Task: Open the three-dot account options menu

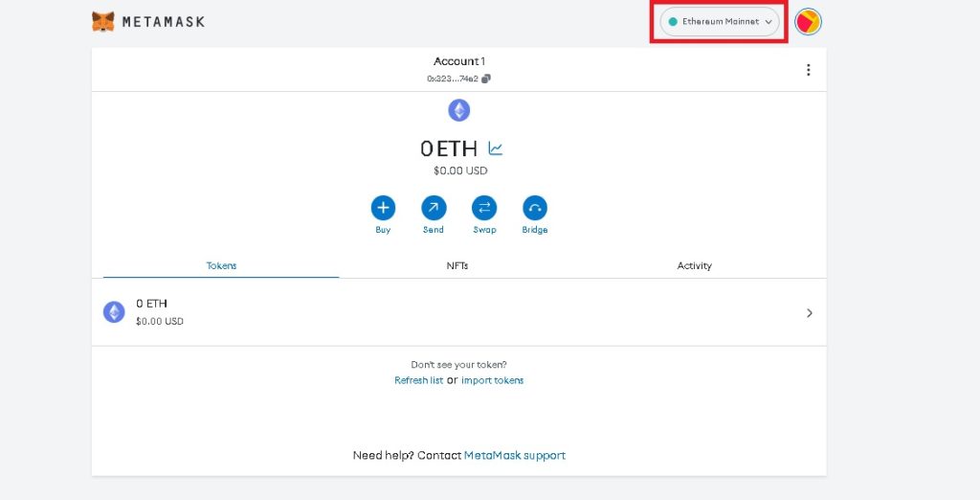Action: point(809,70)
